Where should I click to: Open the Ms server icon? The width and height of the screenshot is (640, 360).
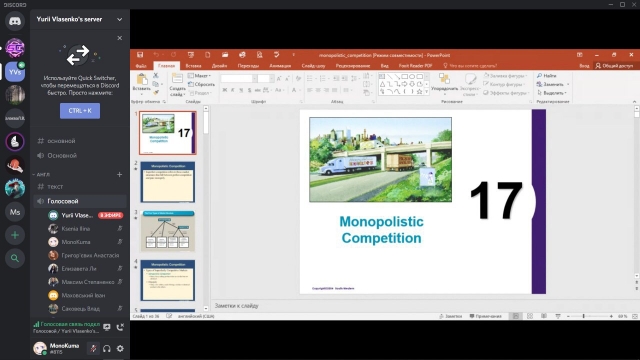15,212
